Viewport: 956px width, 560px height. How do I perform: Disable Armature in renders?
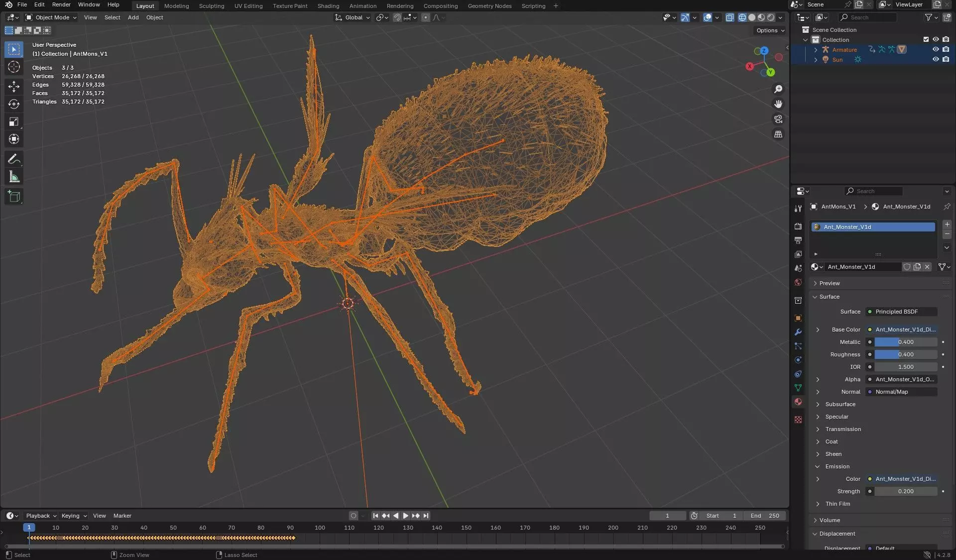pos(946,49)
